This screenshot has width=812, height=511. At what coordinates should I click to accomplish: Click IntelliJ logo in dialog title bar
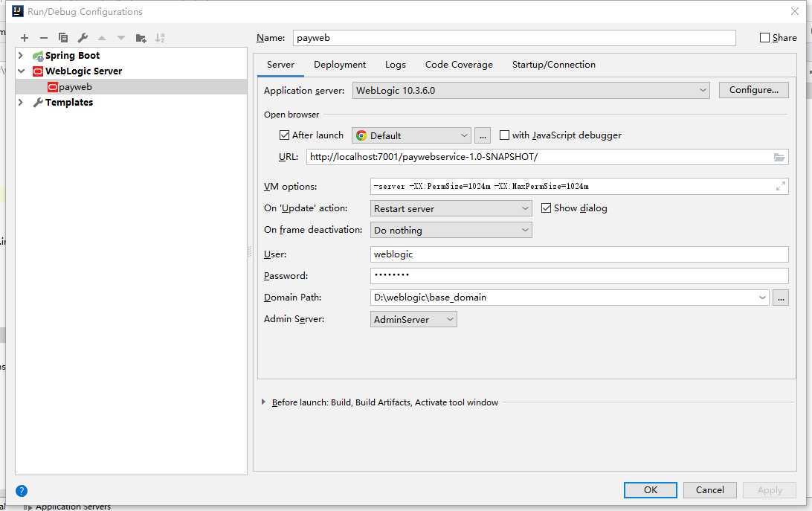pos(18,11)
